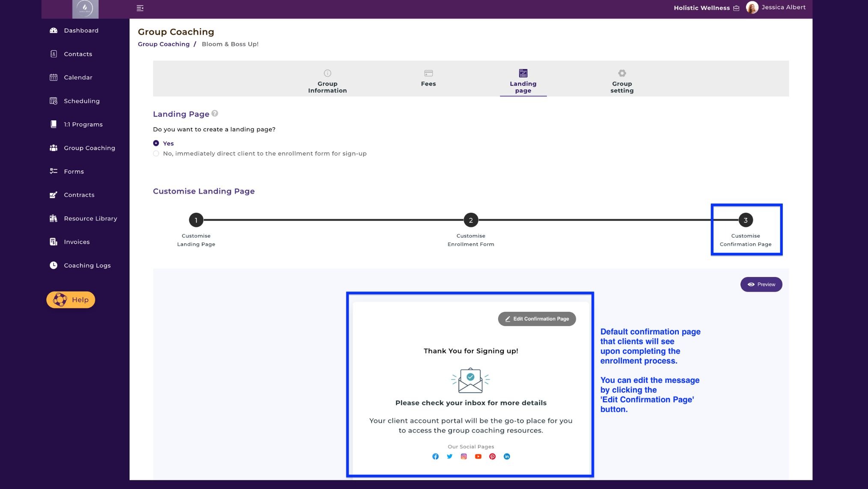Open the Group Information tab
868x489 pixels.
[327, 81]
